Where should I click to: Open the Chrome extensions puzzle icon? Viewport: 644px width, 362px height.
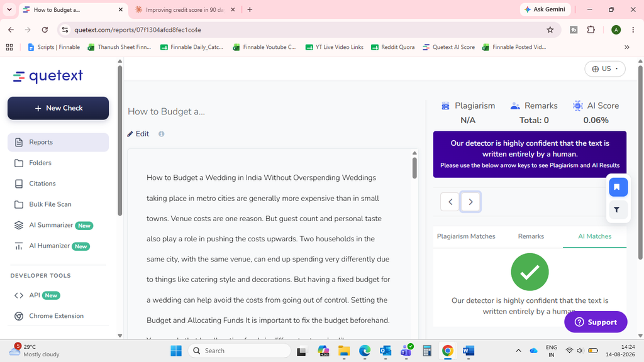591,30
